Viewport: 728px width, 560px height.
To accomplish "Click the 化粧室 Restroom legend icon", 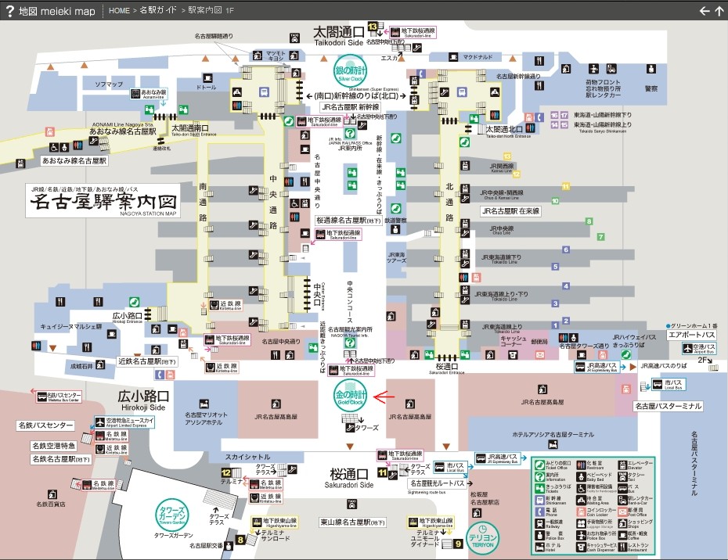I will tap(581, 465).
